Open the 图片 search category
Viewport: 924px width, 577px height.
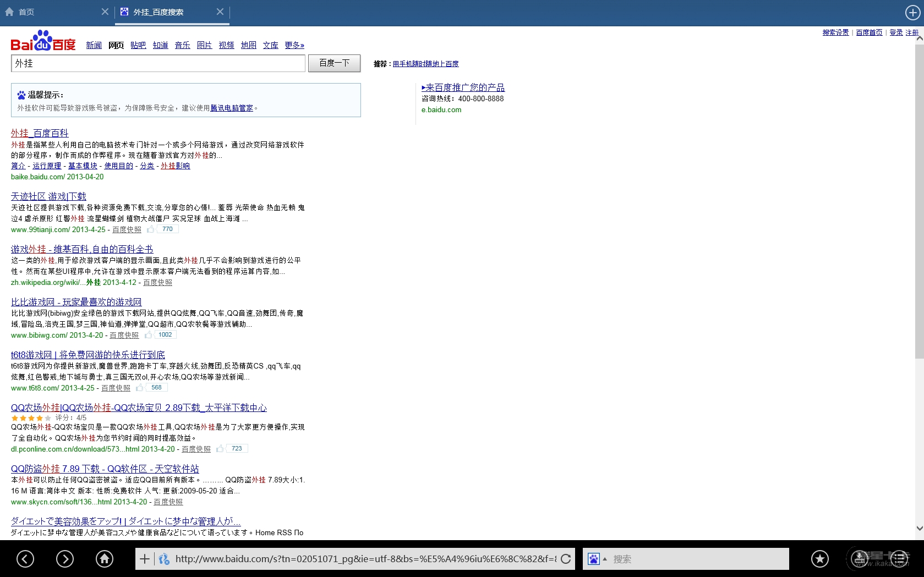[x=204, y=45]
